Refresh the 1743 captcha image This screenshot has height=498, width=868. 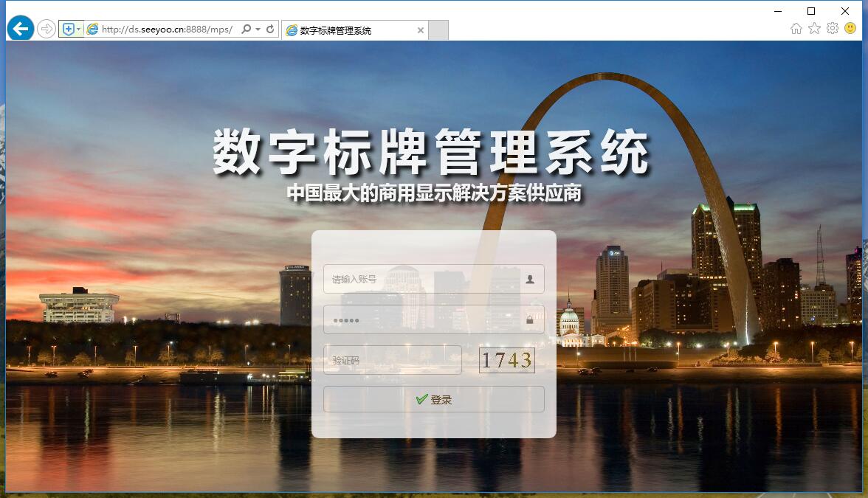pos(507,360)
